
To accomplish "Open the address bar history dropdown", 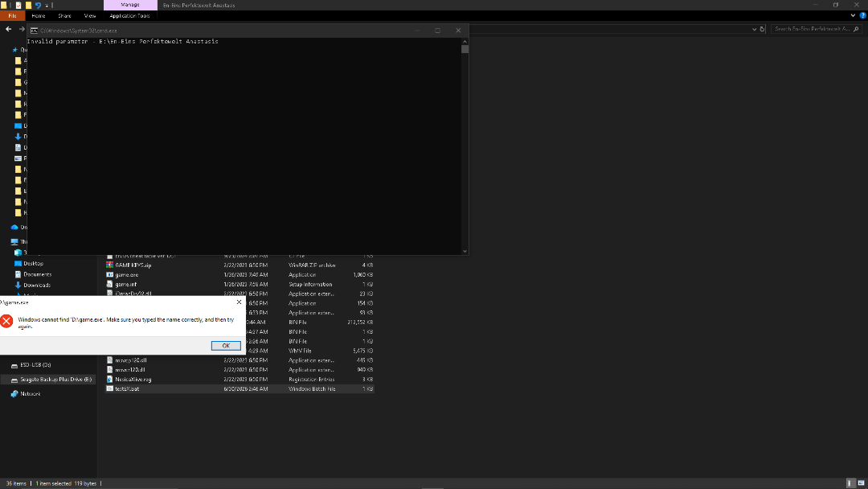I will point(754,29).
